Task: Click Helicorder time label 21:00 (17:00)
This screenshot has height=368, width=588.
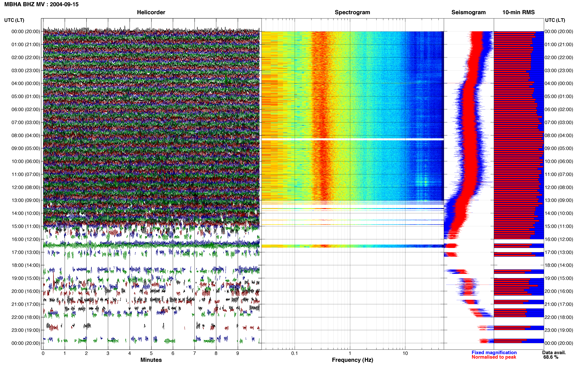Action: [x=26, y=304]
